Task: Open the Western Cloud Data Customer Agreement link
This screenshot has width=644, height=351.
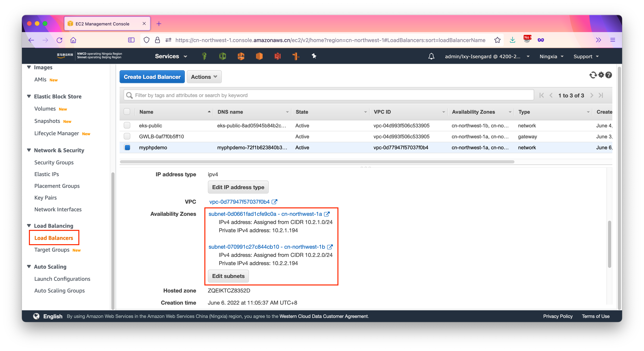Action: pos(324,316)
